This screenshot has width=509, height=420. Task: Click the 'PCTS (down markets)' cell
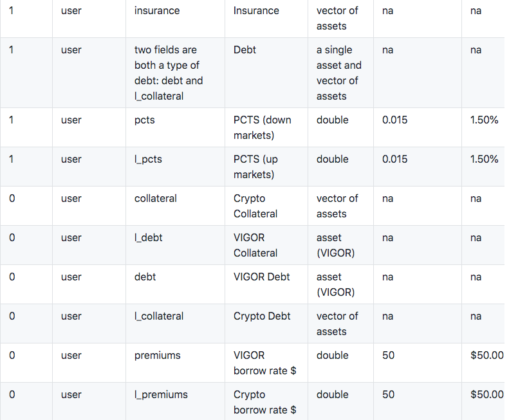262,127
